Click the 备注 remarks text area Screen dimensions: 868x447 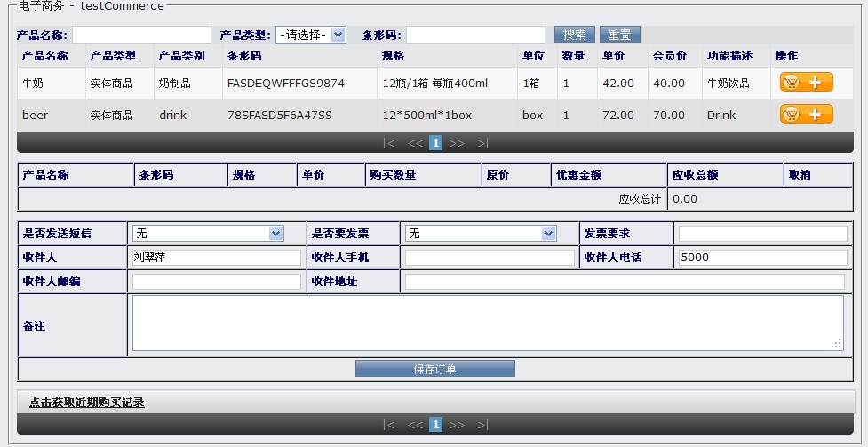[x=487, y=323]
